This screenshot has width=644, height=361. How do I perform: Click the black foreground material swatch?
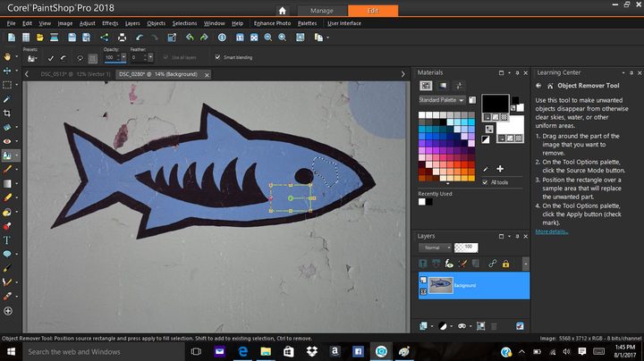495,103
